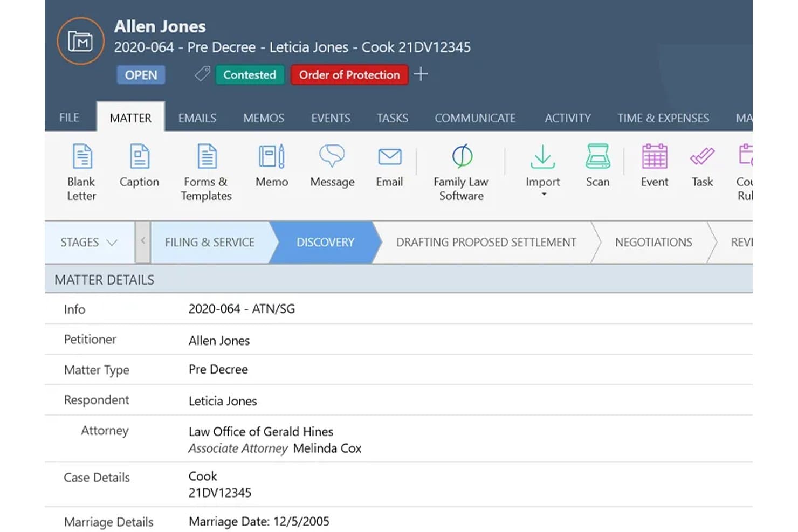Viewport: 798px width, 532px height.
Task: Click respondent name Leticia Jones in details
Action: pos(223,401)
